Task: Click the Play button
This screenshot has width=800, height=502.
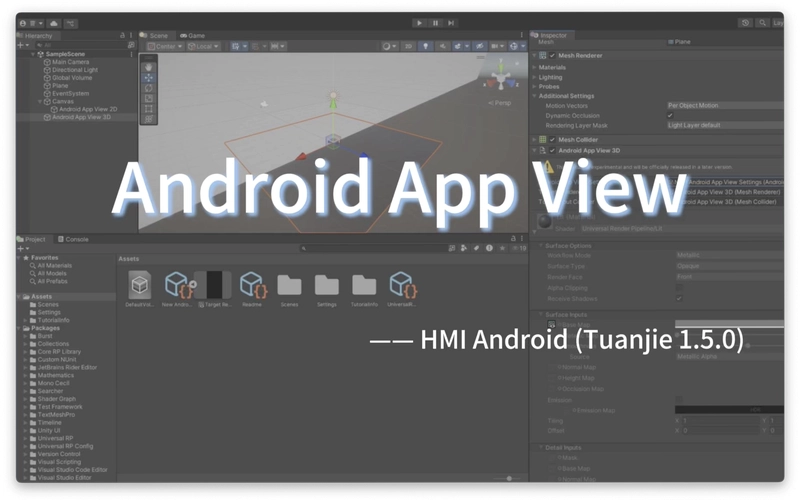Action: 419,23
